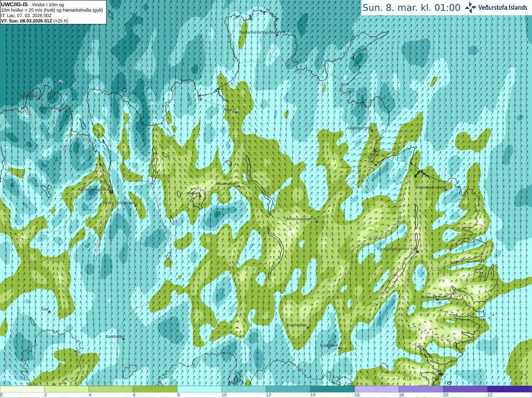Click the legend tick label '16'
The width and height of the screenshot is (532, 398).
pos(357,395)
